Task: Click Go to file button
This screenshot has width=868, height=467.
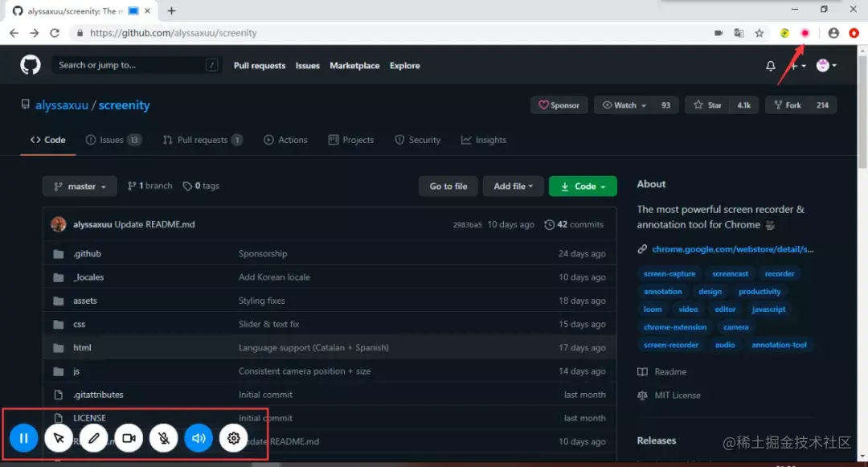Action: coord(448,186)
